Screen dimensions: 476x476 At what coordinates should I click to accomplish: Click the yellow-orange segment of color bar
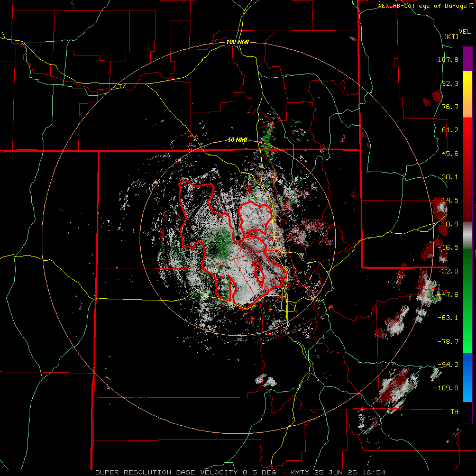[x=467, y=94]
